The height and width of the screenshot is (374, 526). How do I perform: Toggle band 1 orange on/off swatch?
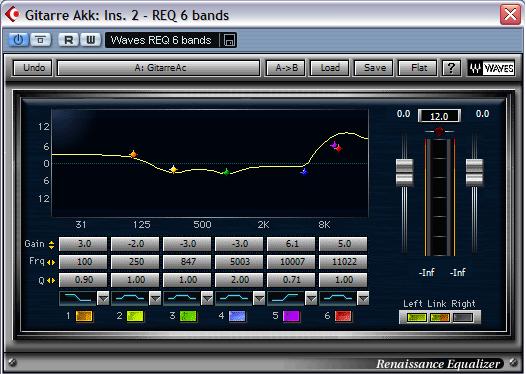84,316
